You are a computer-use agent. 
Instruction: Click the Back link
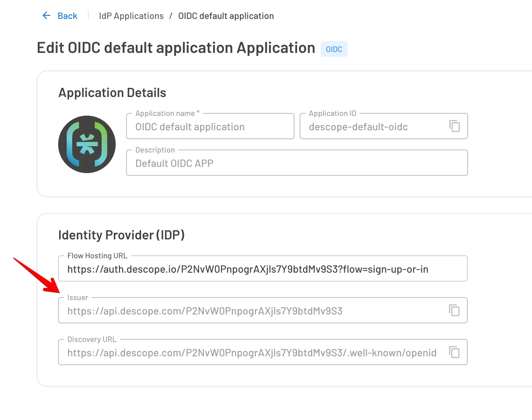click(x=67, y=15)
